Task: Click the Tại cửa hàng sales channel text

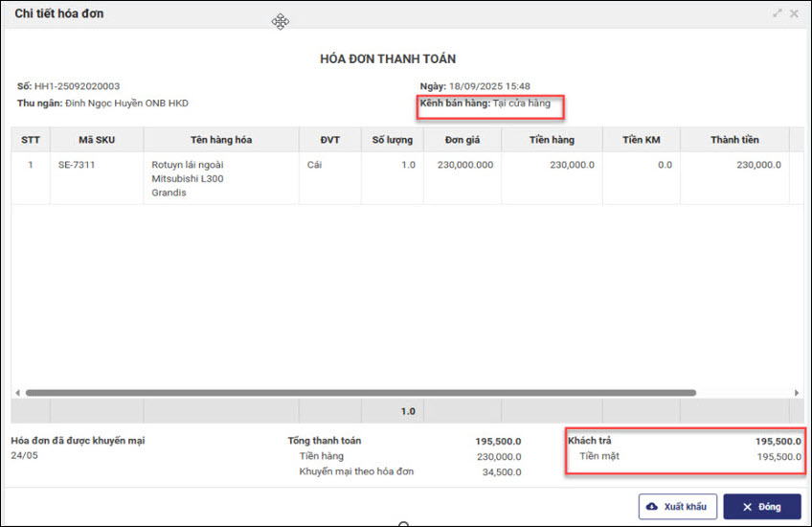Action: 522,103
